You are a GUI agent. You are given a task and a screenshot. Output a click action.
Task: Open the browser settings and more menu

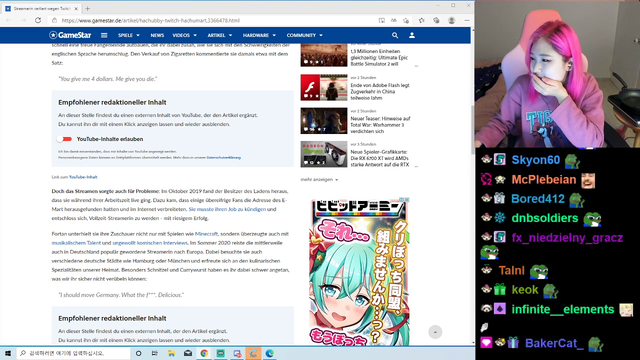(x=467, y=20)
